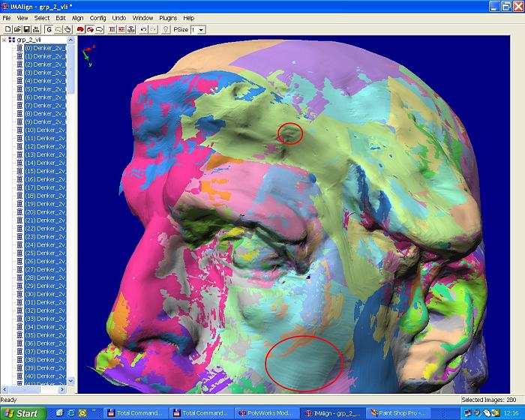The height and width of the screenshot is (420, 525).
Task: Click the first red grid icon in toolbar
Action: 112,29
